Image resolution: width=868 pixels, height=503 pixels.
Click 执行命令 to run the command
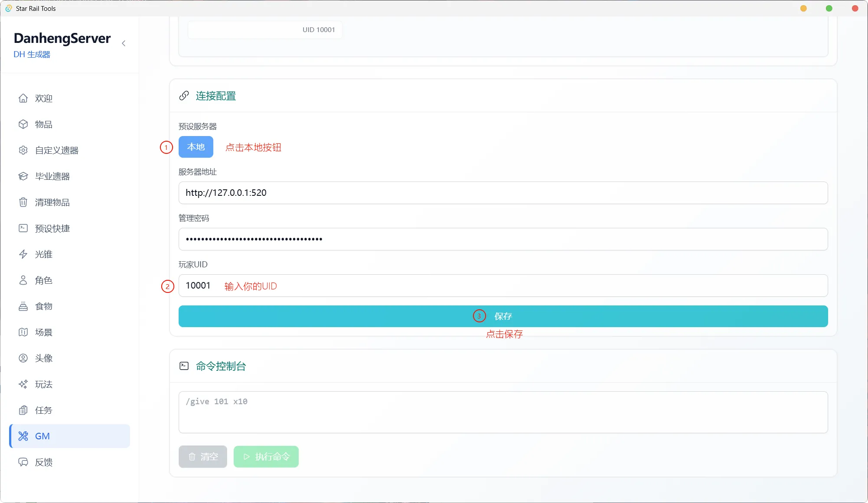(266, 456)
